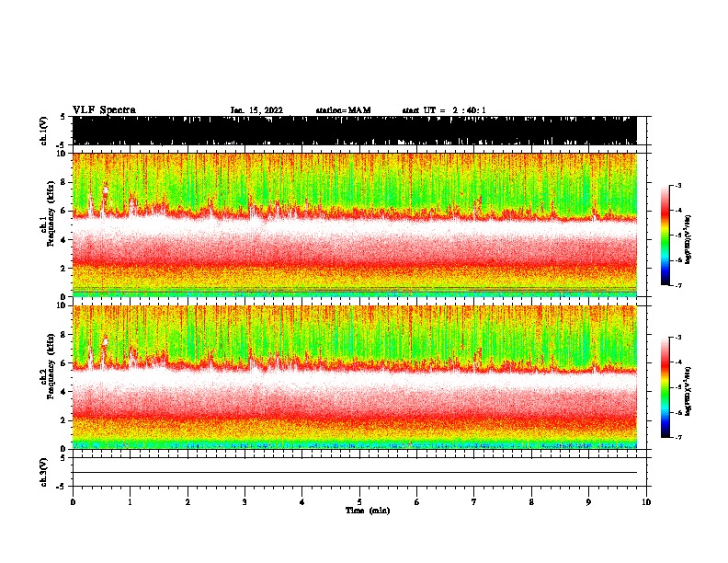The image size is (728, 563).
Task: Click the "10" kHz tick on the ch.2 axis
Action: [62, 305]
